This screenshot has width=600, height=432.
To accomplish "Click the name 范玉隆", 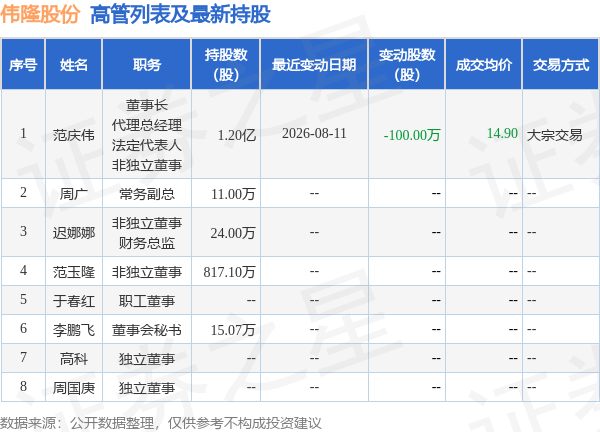I will point(74,272).
